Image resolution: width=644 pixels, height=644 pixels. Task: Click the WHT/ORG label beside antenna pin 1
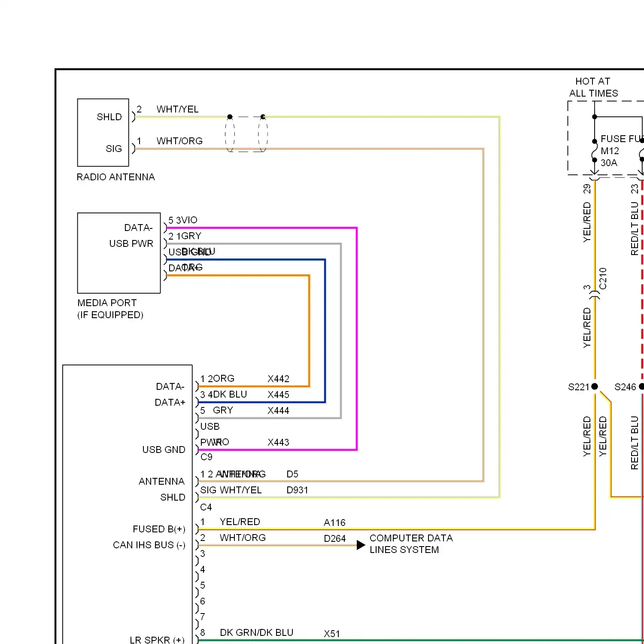click(x=179, y=141)
